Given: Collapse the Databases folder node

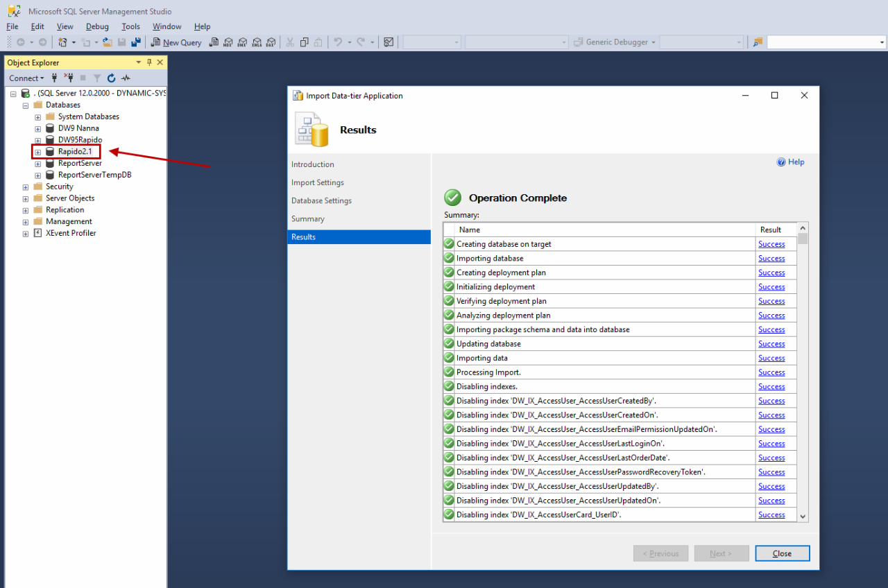Looking at the screenshot, I should click(26, 105).
